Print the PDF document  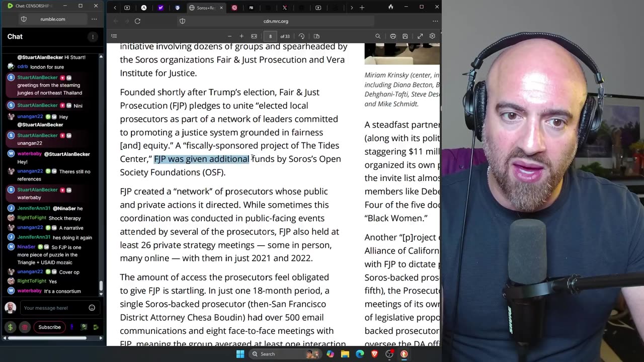[x=393, y=36]
